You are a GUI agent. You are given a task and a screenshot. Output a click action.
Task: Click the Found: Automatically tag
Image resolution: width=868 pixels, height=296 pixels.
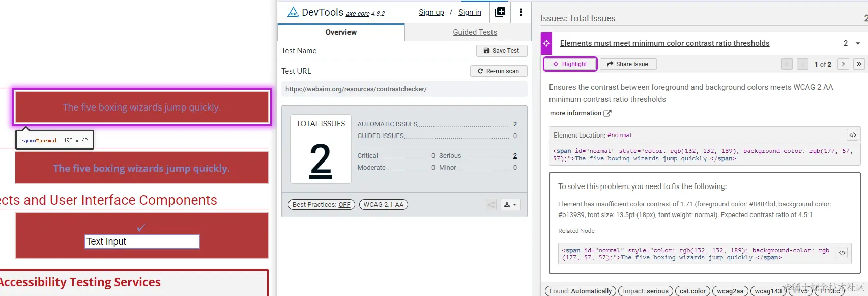[581, 291]
